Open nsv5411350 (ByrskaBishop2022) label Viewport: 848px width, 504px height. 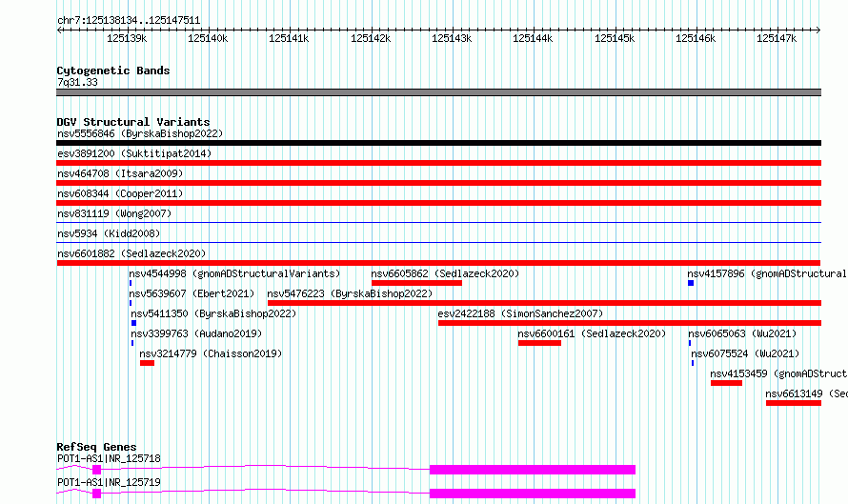(x=213, y=313)
